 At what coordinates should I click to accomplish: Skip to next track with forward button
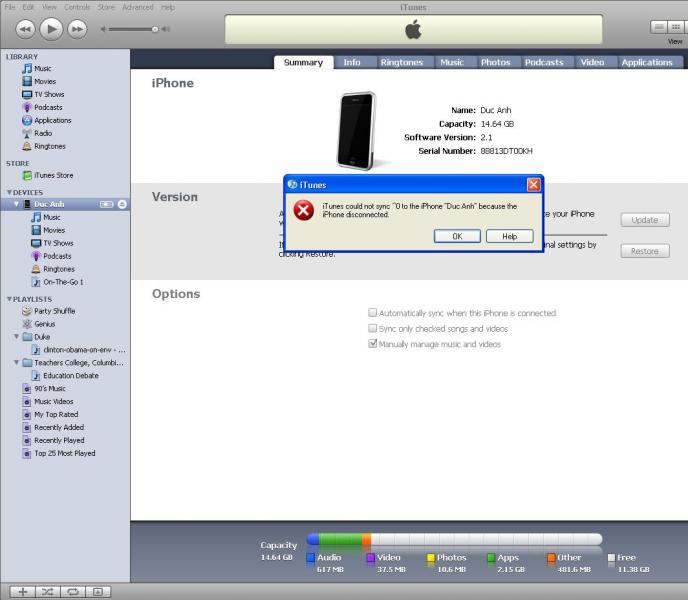pyautogui.click(x=76, y=29)
